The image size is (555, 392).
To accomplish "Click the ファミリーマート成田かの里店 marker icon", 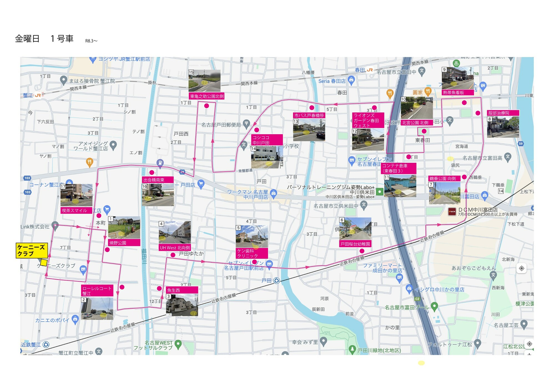I will [399, 277].
